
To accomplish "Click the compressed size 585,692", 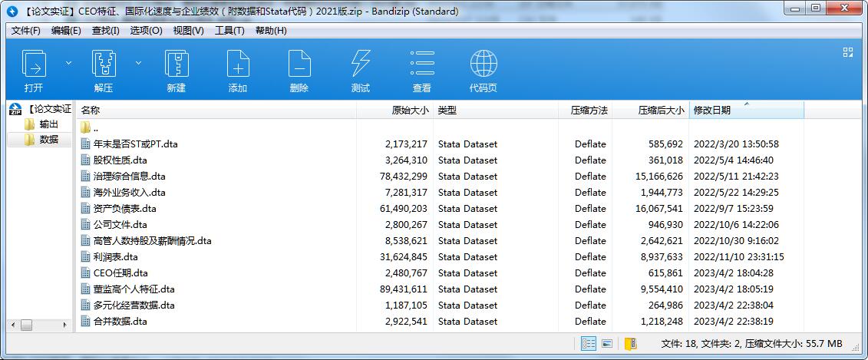I will pyautogui.click(x=666, y=144).
